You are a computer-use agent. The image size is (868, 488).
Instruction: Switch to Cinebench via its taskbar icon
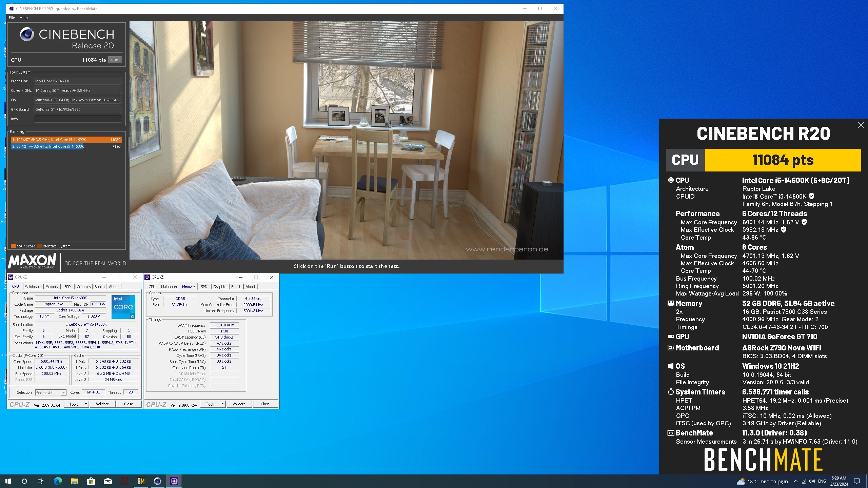157,481
